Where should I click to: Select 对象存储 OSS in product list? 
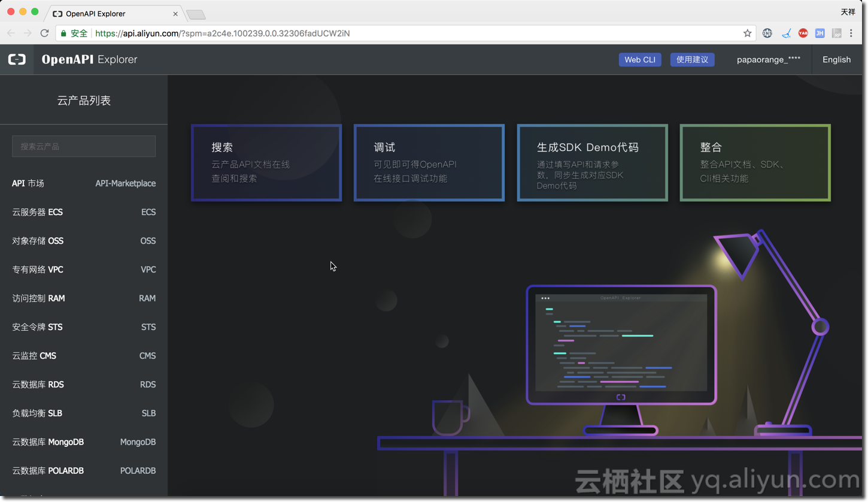pos(84,241)
